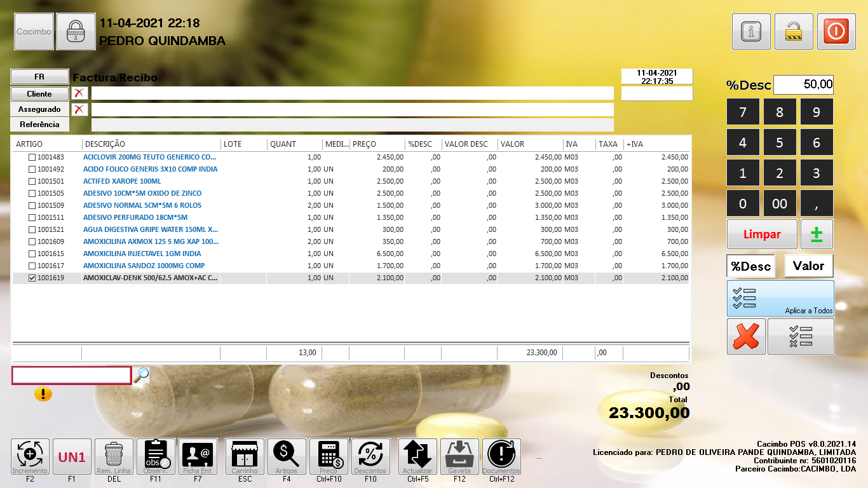
Task: Click the DESCRIÇÃO column header
Action: click(x=151, y=144)
